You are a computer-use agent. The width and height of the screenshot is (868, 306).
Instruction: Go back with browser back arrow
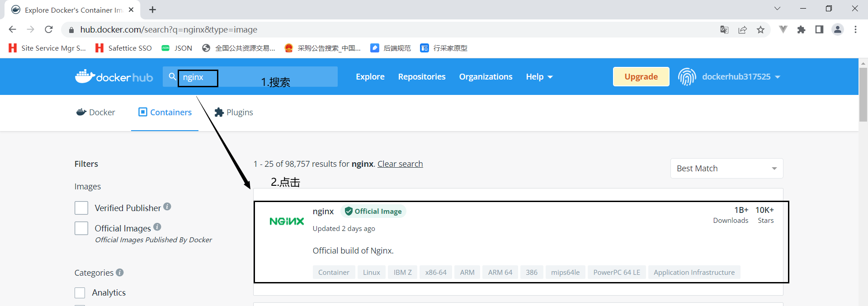(x=12, y=29)
